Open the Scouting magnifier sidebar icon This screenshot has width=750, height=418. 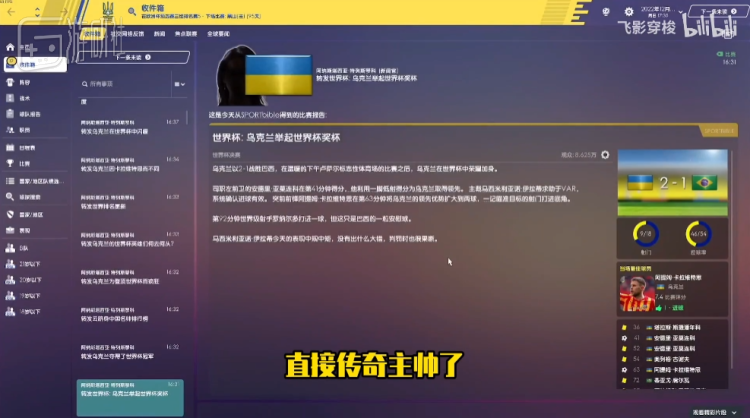[10, 197]
